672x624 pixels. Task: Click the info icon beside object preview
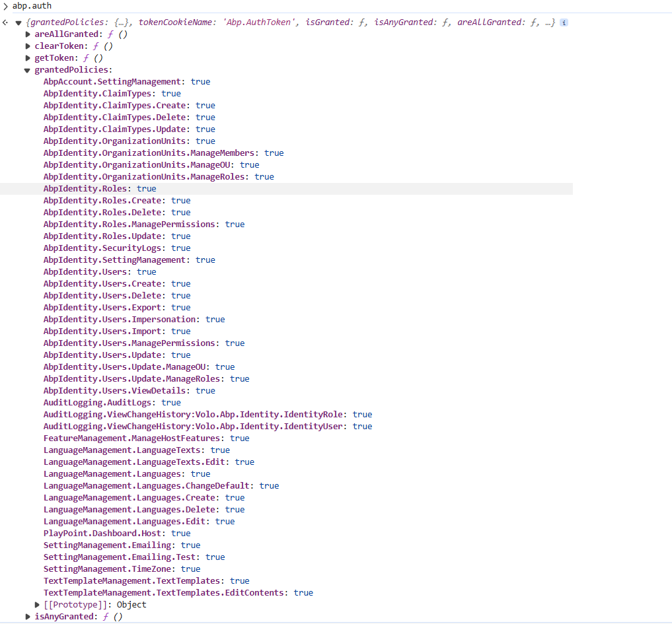point(564,22)
